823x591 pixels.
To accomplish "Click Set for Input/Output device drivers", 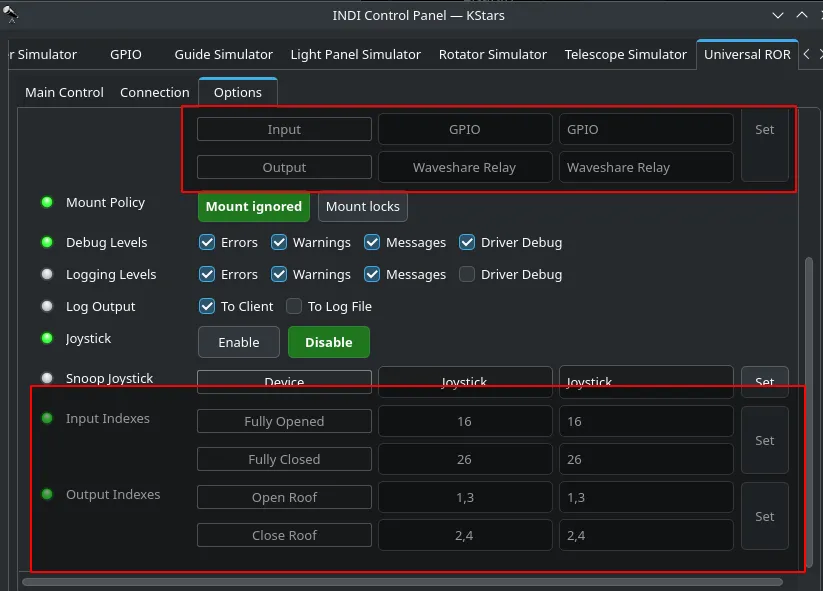I will pyautogui.click(x=764, y=147).
